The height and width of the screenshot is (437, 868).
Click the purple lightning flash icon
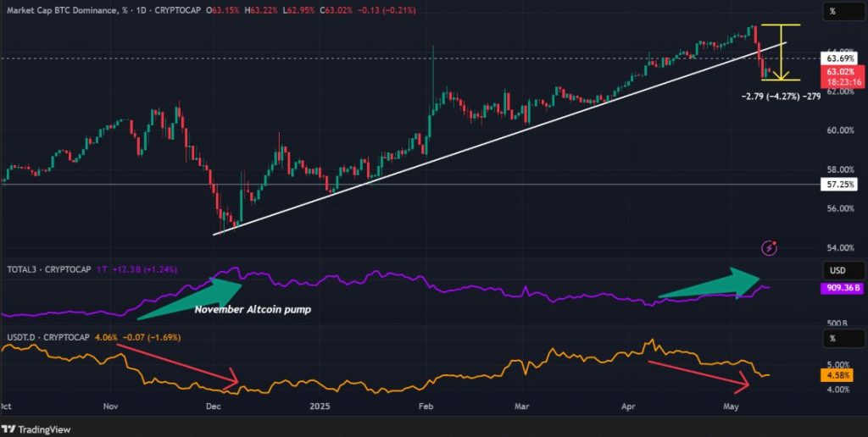coord(771,248)
